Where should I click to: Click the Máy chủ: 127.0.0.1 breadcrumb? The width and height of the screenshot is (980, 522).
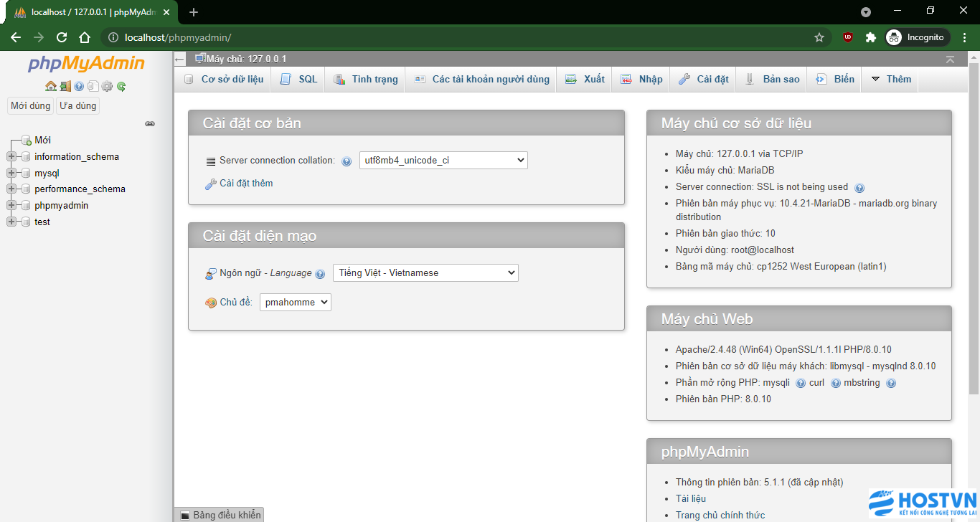point(246,60)
